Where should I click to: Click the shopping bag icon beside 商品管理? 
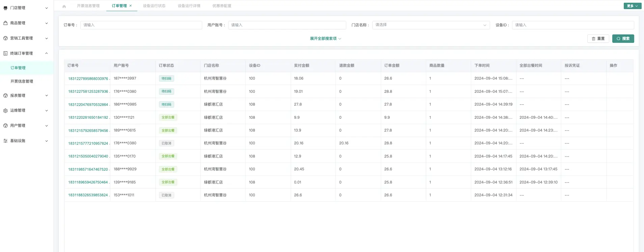click(5, 23)
